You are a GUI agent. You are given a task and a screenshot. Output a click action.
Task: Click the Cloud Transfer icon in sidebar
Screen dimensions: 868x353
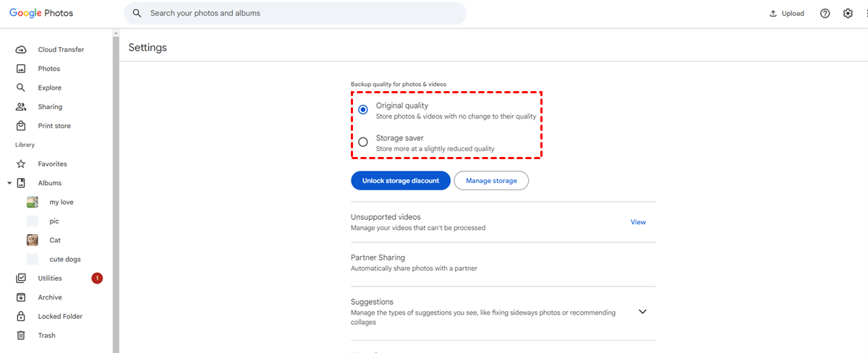click(x=21, y=50)
